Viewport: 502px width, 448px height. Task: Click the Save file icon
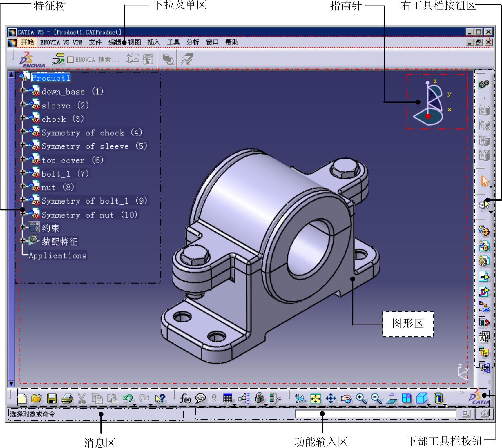(x=52, y=399)
